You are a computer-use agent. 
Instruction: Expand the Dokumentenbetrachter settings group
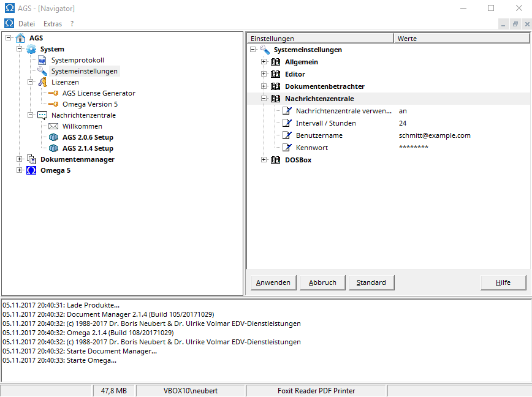click(x=264, y=86)
